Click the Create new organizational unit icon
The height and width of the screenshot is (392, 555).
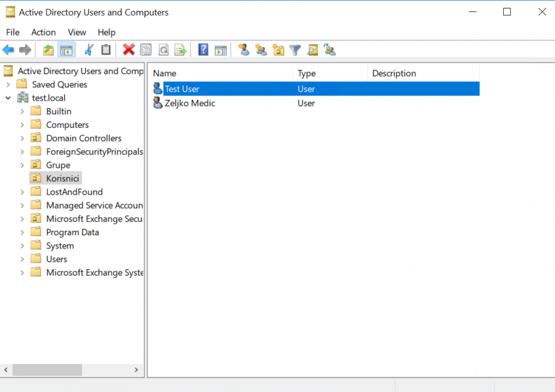278,50
